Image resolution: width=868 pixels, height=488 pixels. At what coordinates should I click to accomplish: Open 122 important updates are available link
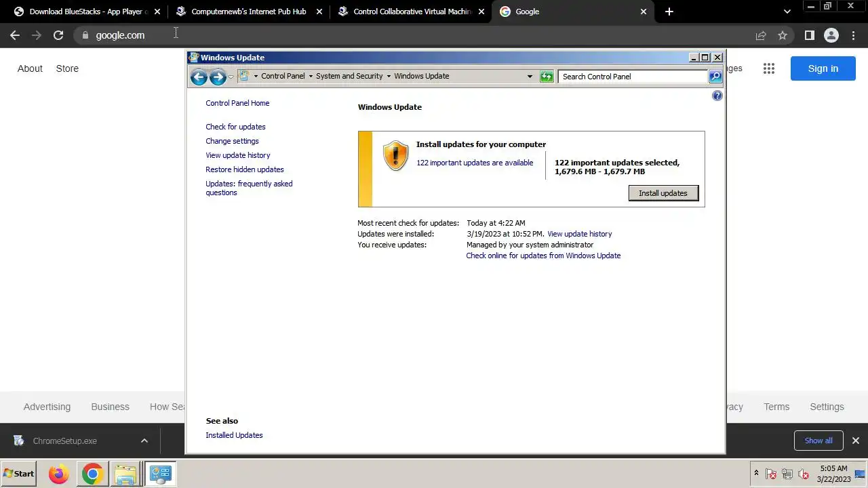(x=475, y=163)
